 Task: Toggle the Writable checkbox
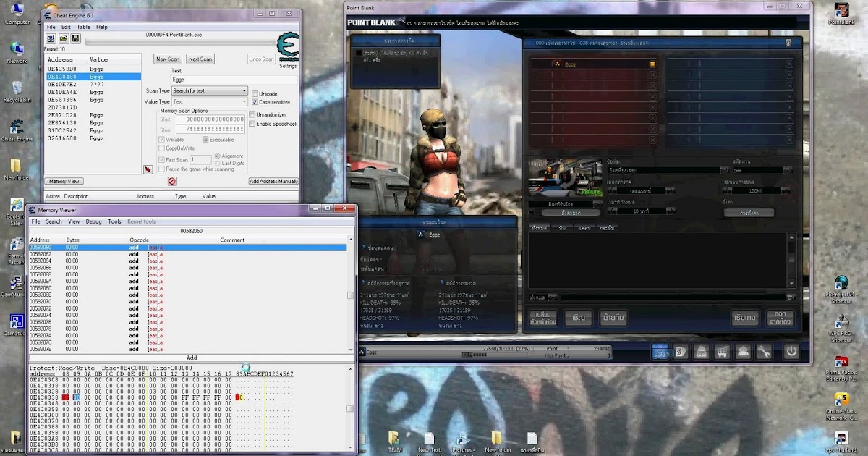coord(163,139)
